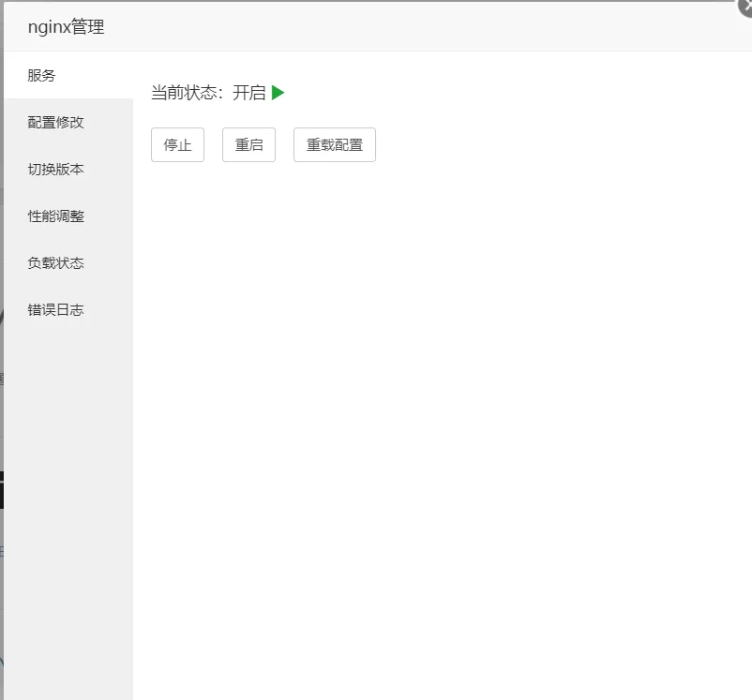Click the green running status arrow icon
Image resolution: width=752 pixels, height=700 pixels.
(x=278, y=93)
